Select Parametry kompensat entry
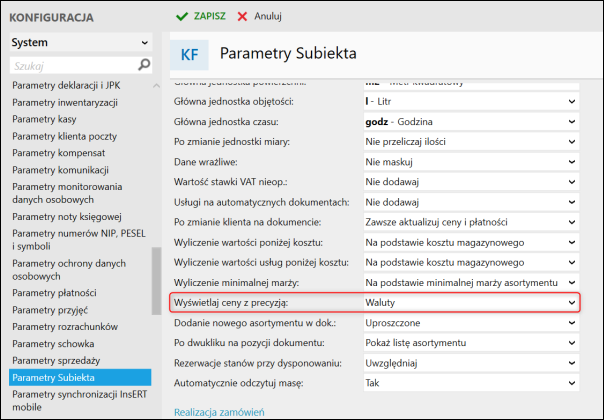 tap(59, 153)
